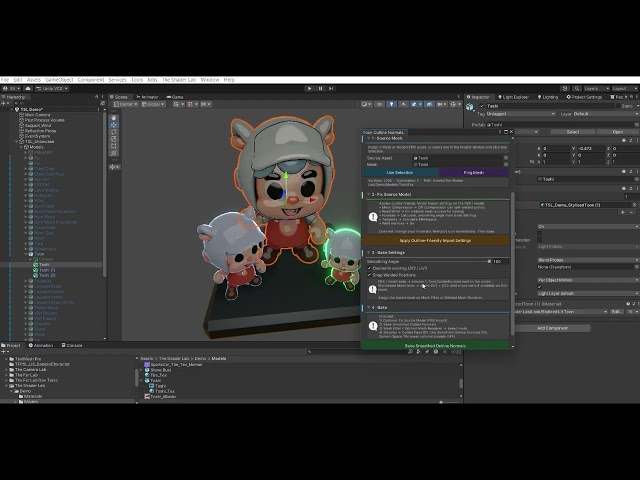Collapse the 2 - Fix Source Model section
The height and width of the screenshot is (480, 640).
[369, 195]
